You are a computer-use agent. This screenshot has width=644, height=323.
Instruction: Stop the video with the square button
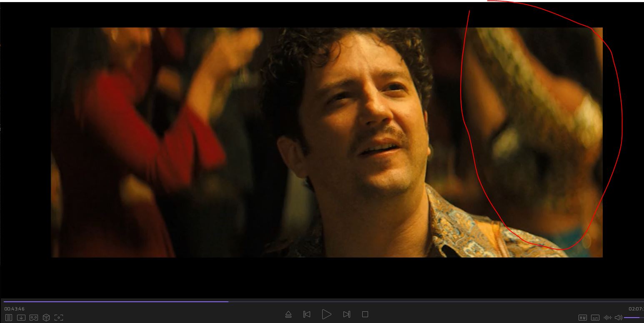365,314
